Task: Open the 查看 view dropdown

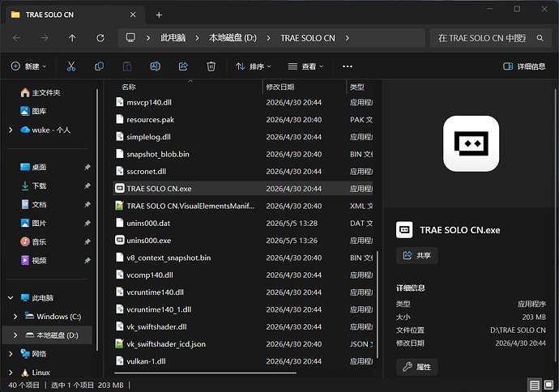Action: tap(305, 66)
